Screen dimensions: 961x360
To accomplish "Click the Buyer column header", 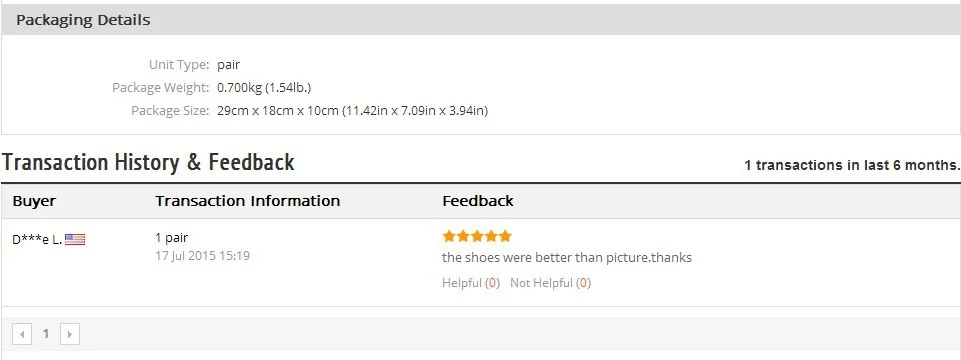I will tap(34, 201).
